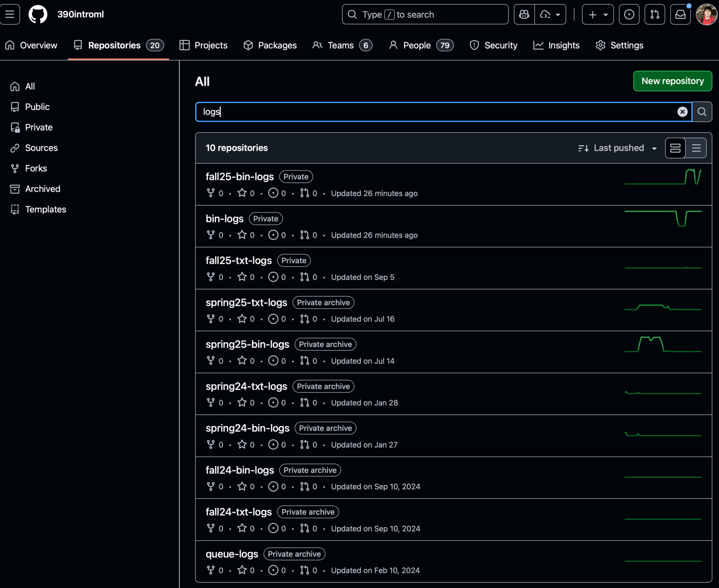Switch to the Packages tab
Image resolution: width=719 pixels, height=588 pixels.
270,45
